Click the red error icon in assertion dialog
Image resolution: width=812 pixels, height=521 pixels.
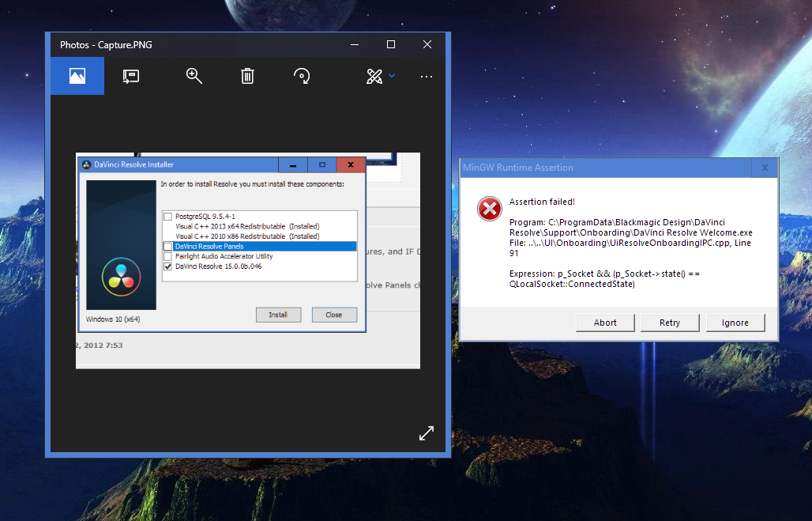[490, 209]
